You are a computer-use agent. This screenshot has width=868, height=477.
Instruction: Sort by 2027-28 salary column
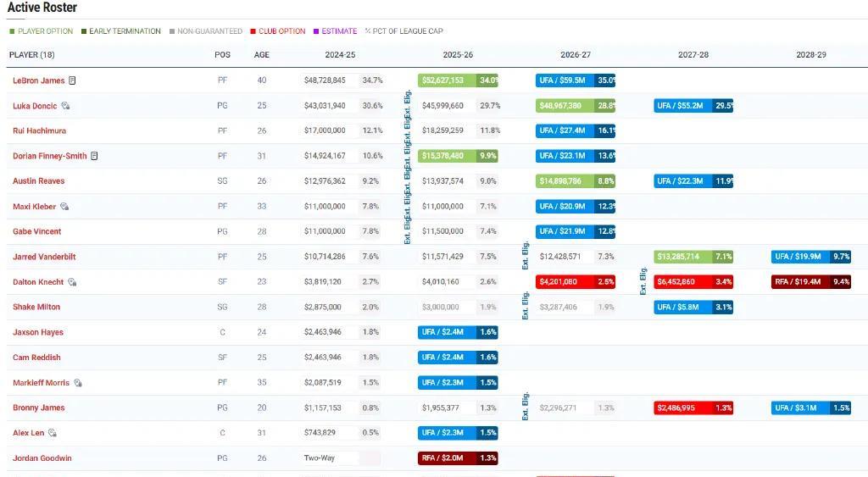(x=693, y=55)
